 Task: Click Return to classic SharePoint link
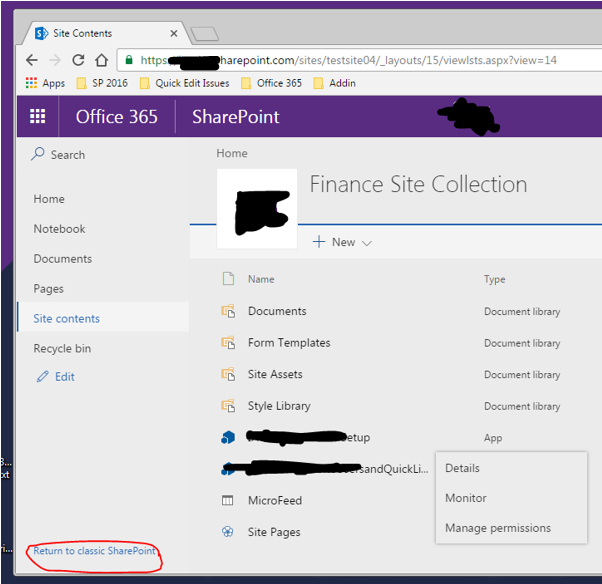click(94, 551)
